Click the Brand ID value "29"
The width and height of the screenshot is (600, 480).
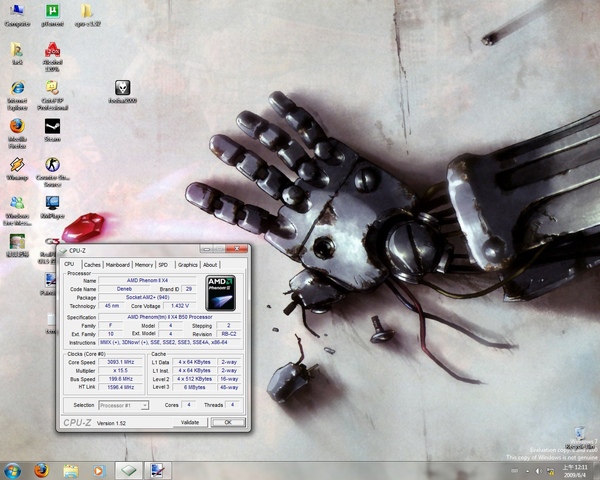pyautogui.click(x=189, y=289)
